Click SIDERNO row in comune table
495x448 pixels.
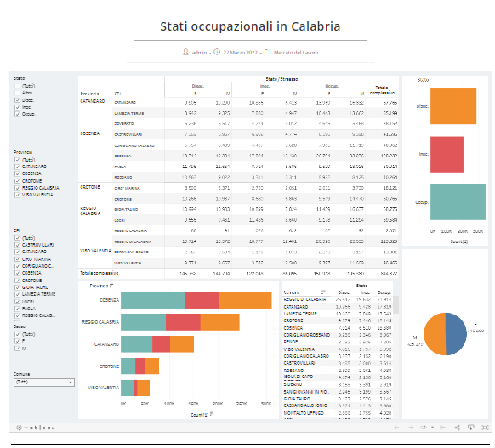coord(337,384)
